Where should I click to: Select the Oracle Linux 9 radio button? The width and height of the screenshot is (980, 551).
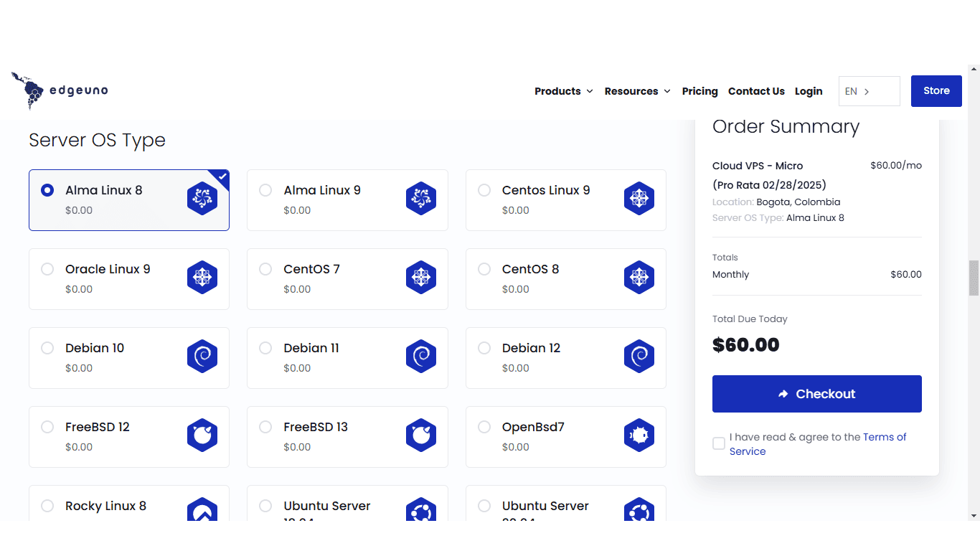(x=47, y=269)
